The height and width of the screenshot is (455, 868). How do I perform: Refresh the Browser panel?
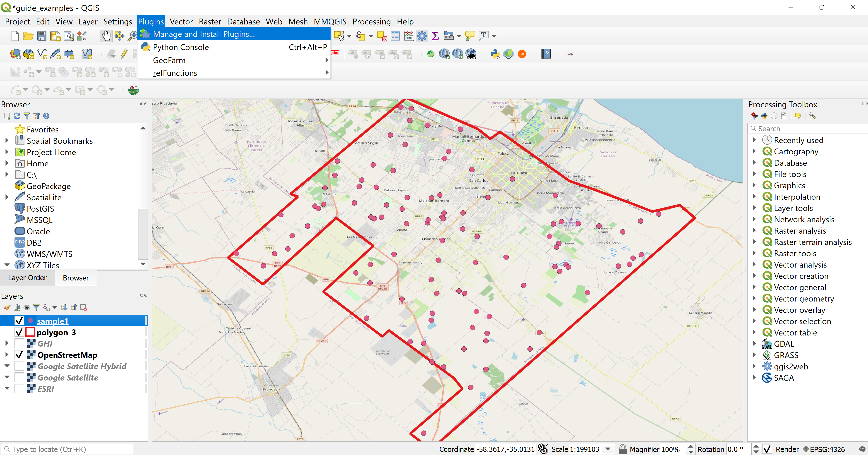(17, 116)
